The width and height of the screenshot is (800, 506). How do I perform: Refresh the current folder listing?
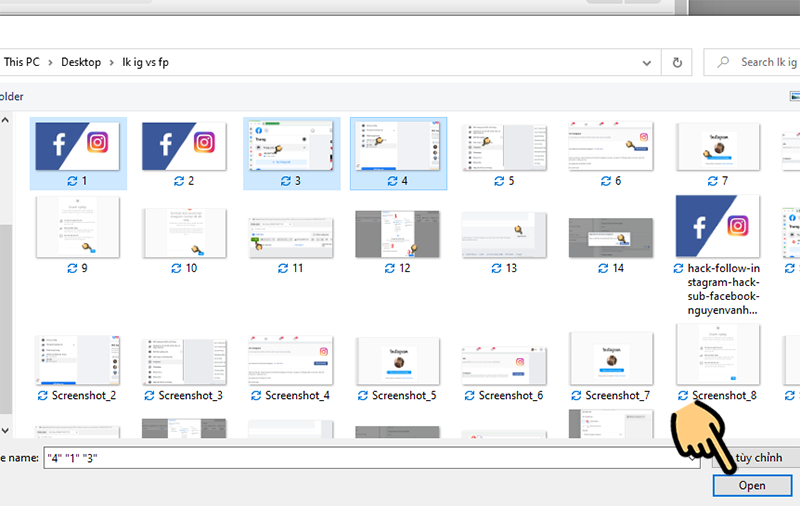(x=678, y=62)
